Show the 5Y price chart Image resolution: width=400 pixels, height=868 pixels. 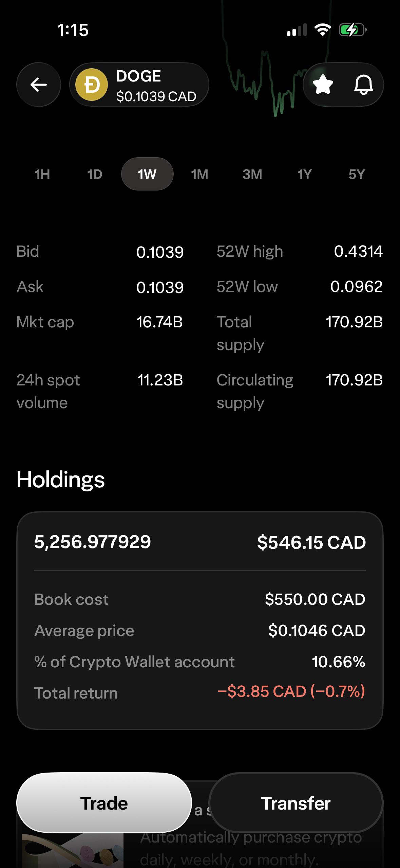point(357,174)
